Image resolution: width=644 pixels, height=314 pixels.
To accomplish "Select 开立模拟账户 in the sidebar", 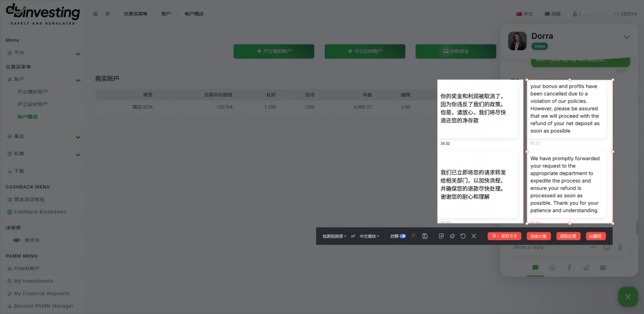I will coord(32,92).
